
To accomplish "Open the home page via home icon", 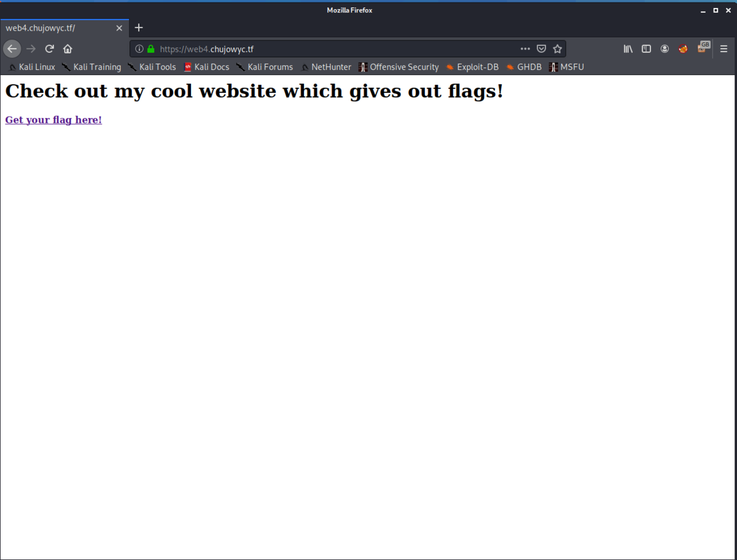I will coord(68,49).
